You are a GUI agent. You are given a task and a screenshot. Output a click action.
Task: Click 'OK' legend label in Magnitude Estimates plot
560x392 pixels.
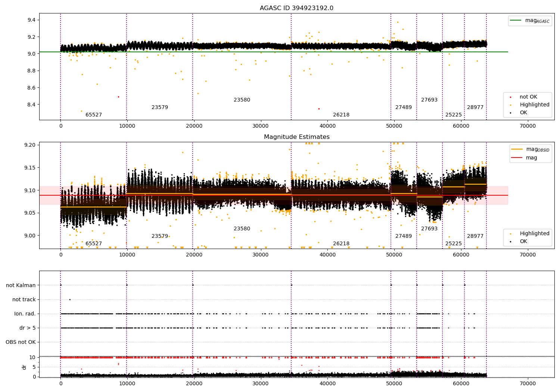tap(523, 242)
